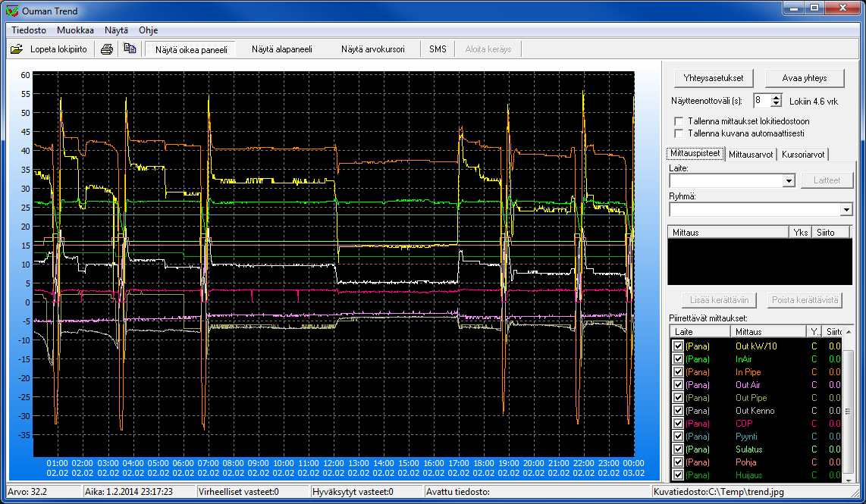Hide the Out kW/10 measurement trace

pyautogui.click(x=679, y=346)
